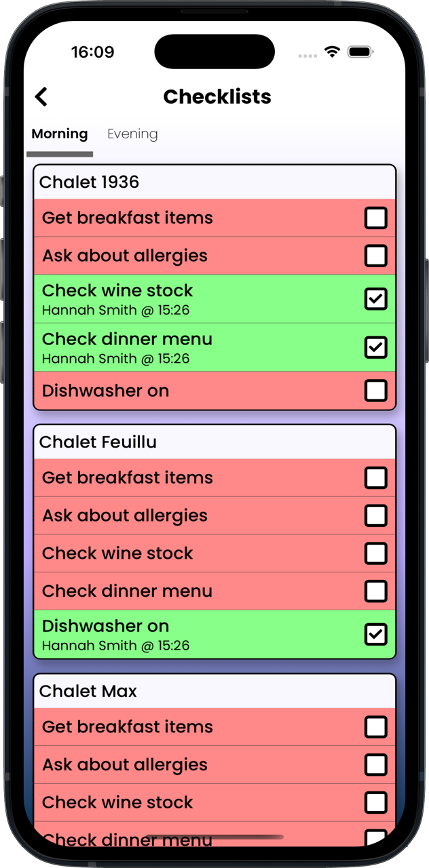Viewport: 429px width, 868px height.
Task: Check Get breakfast items for Chalet Max
Action: coord(375,727)
